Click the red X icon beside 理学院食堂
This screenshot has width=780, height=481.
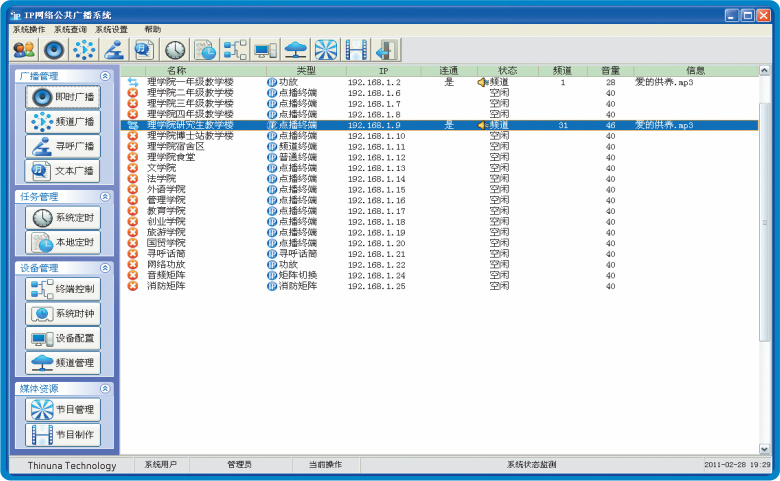pyautogui.click(x=132, y=157)
